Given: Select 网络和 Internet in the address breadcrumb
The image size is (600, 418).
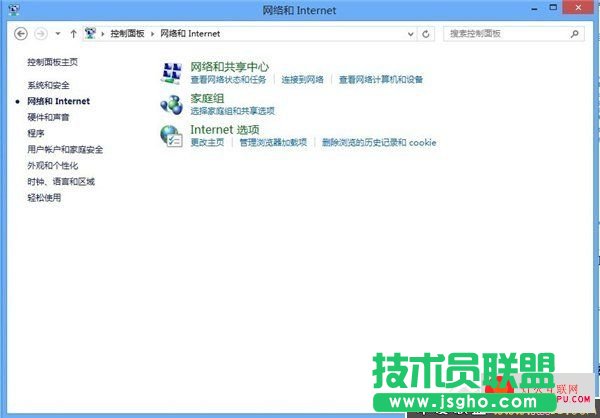Looking at the screenshot, I should (190, 34).
